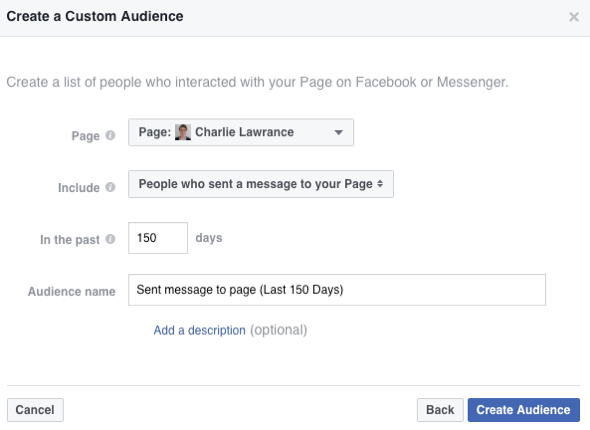The image size is (590, 430).
Task: Click the Cancel button
Action: point(35,410)
